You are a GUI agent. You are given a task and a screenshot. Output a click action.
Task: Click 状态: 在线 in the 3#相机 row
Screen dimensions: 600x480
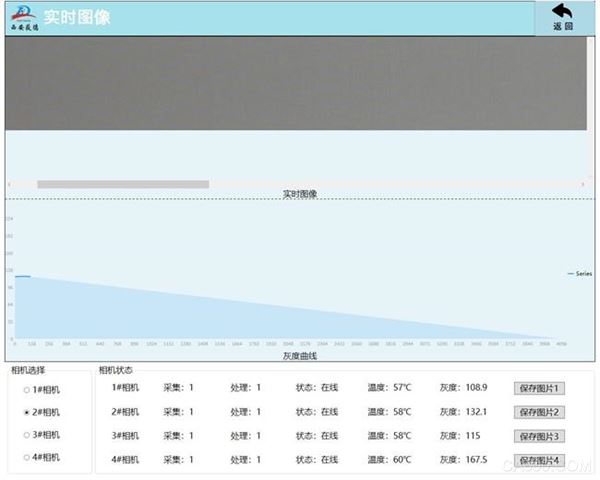point(317,436)
